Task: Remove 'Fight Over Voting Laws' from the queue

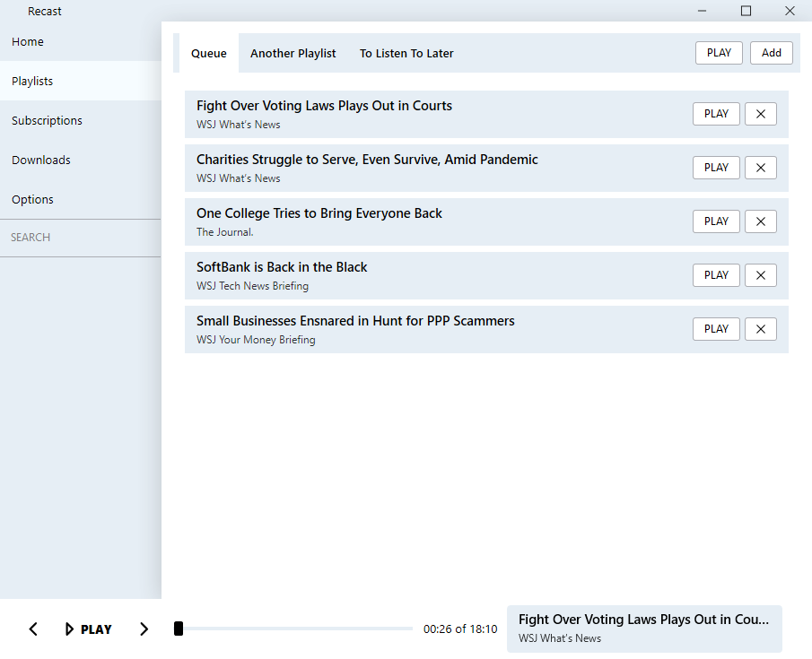Action: tap(760, 114)
